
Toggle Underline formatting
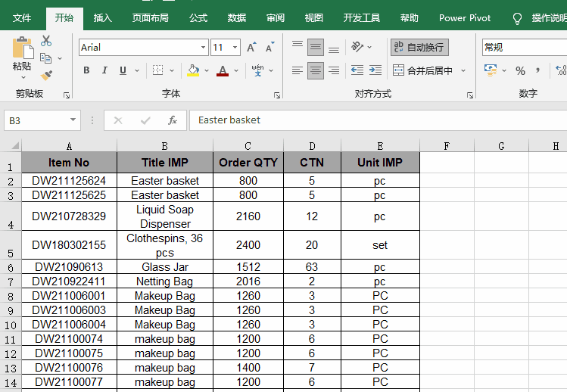point(123,70)
